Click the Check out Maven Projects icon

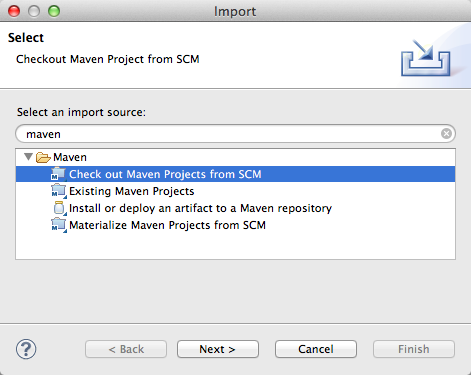point(59,174)
